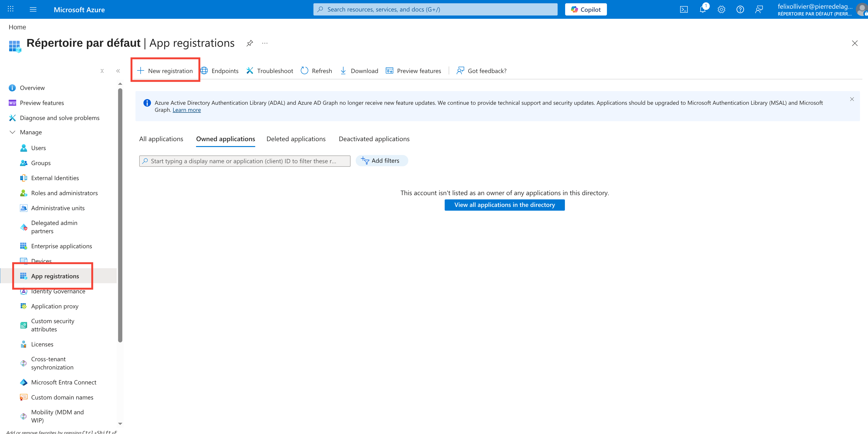The image size is (868, 434).
Task: Open the help question mark icon
Action: tap(740, 9)
